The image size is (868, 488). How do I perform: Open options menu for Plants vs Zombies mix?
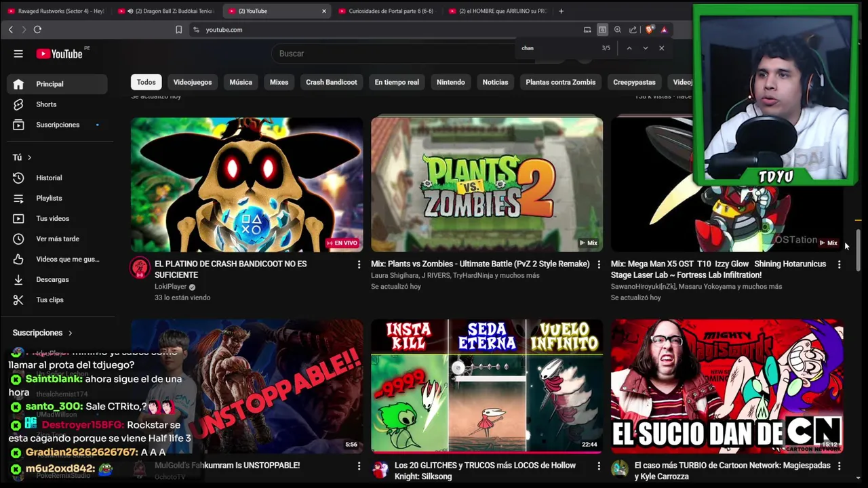pos(599,264)
